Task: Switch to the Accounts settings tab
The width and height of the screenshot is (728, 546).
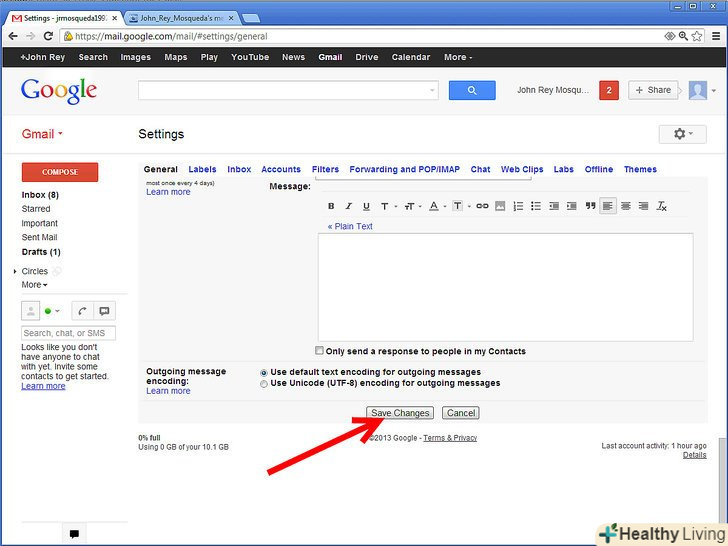Action: (x=281, y=169)
